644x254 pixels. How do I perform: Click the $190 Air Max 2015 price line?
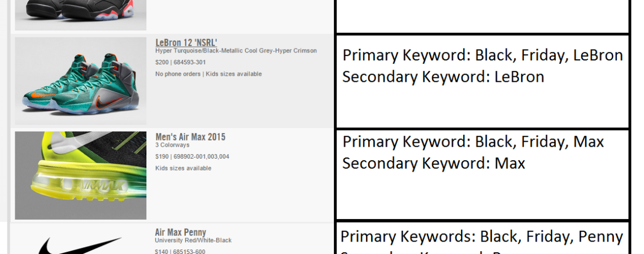click(x=192, y=156)
